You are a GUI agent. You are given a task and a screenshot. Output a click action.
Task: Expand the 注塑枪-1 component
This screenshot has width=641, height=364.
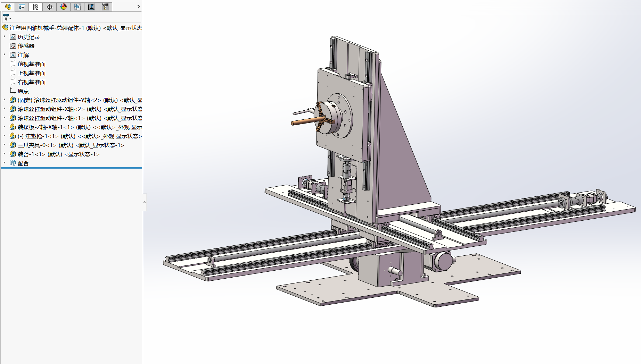5,136
